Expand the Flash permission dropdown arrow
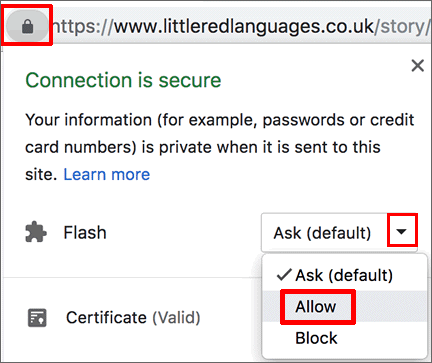The width and height of the screenshot is (432, 363). [x=402, y=232]
